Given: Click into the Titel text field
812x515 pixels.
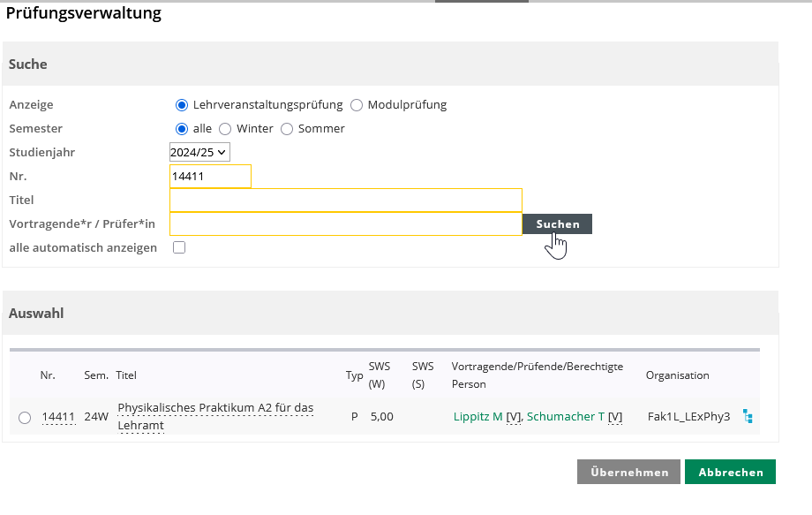Looking at the screenshot, I should (345, 201).
